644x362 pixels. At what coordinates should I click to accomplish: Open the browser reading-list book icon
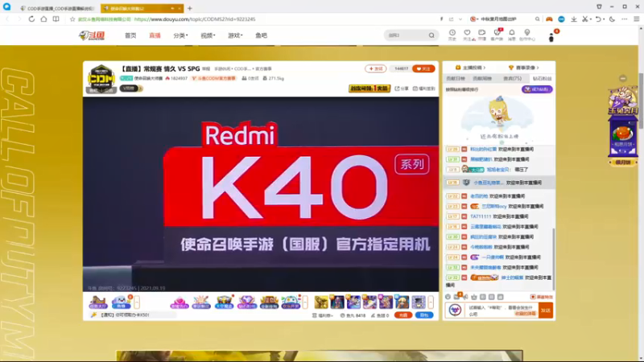pos(56,19)
